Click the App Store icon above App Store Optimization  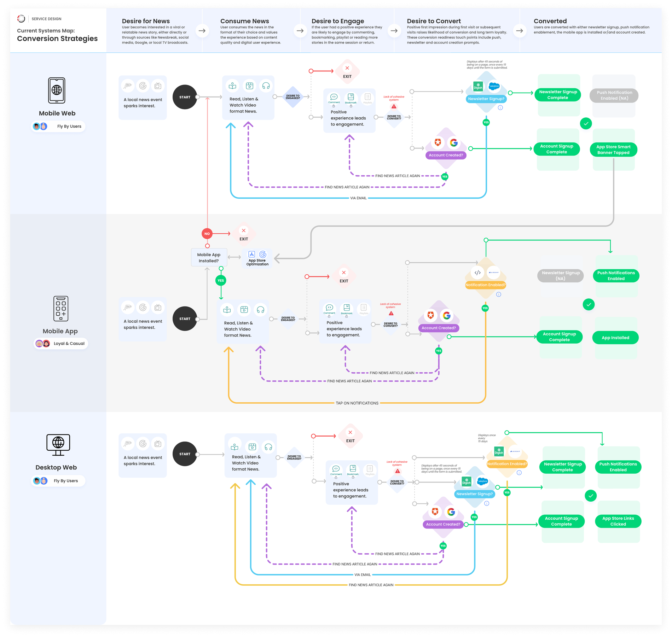click(251, 254)
